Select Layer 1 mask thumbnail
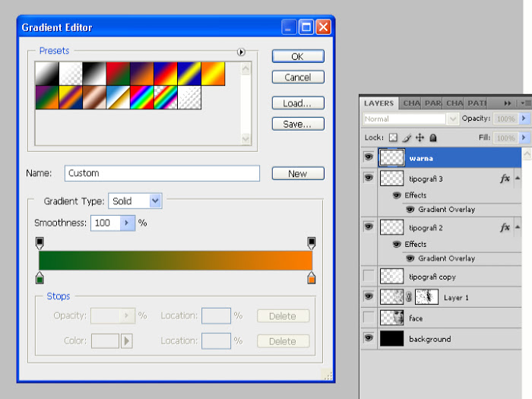Screen dimensions: 532x399 click(x=427, y=297)
